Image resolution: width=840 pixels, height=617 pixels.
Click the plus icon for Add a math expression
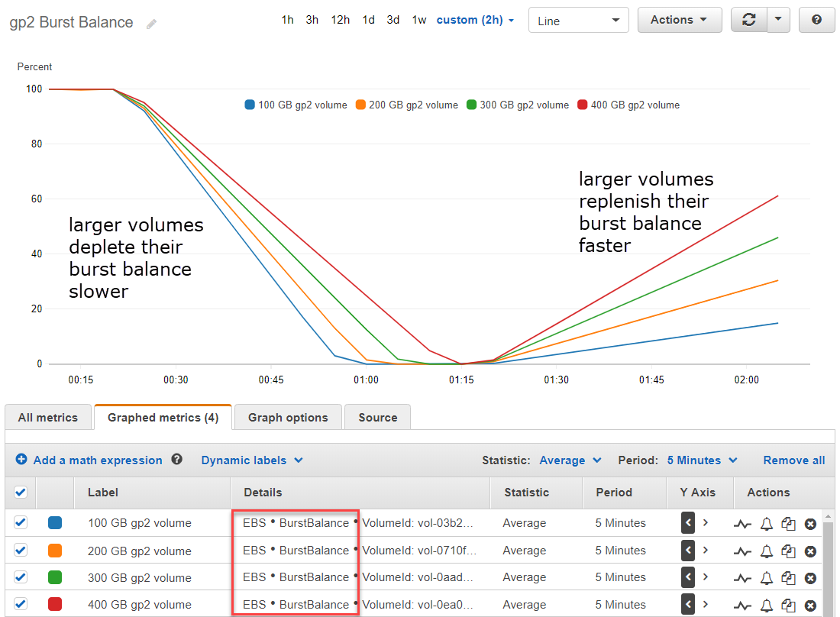21,460
